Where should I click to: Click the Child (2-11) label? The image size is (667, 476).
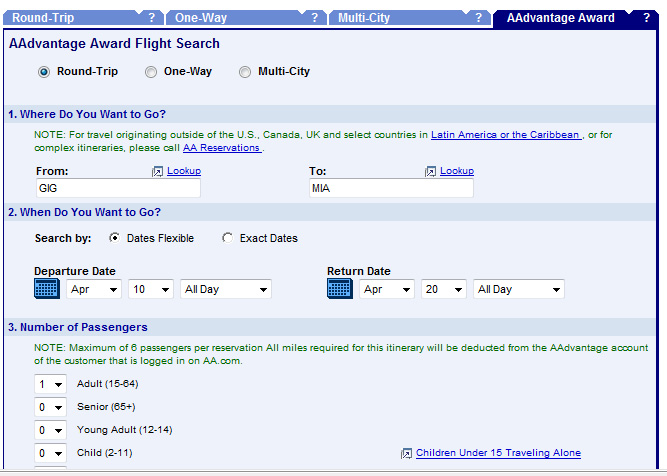[105, 453]
